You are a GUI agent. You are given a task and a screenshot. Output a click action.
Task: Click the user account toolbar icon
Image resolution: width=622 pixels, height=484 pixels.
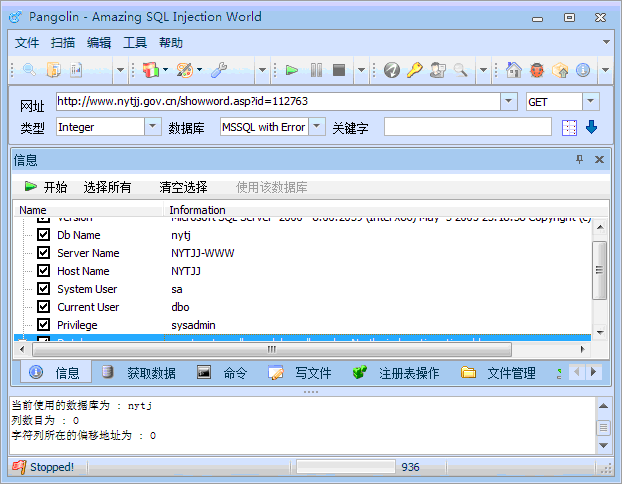[438, 70]
